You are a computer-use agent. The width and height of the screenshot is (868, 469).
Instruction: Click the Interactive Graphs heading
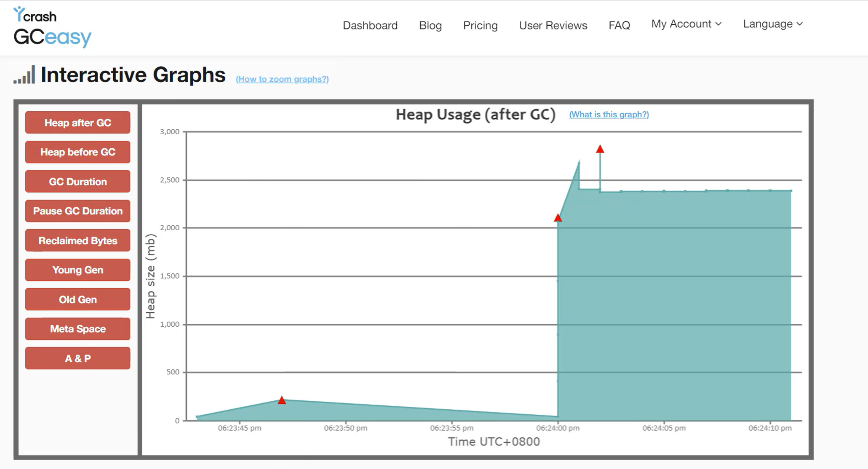133,75
